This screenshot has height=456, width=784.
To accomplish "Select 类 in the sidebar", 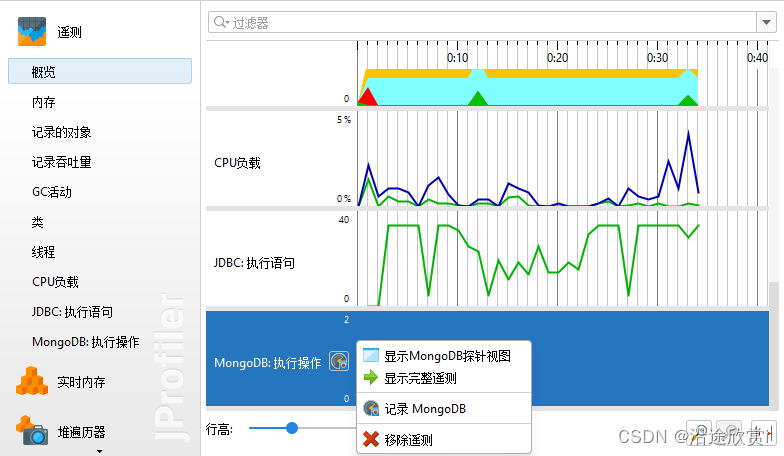I will coord(38,222).
